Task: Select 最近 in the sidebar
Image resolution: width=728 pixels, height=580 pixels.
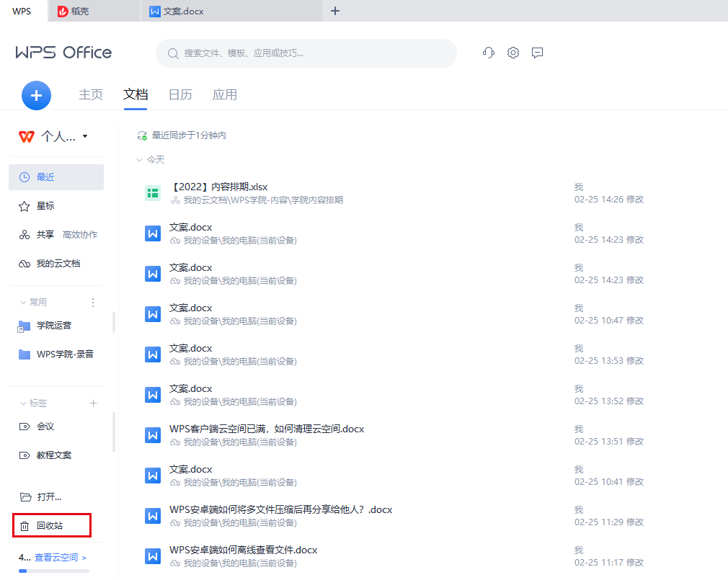Action: pyautogui.click(x=56, y=177)
